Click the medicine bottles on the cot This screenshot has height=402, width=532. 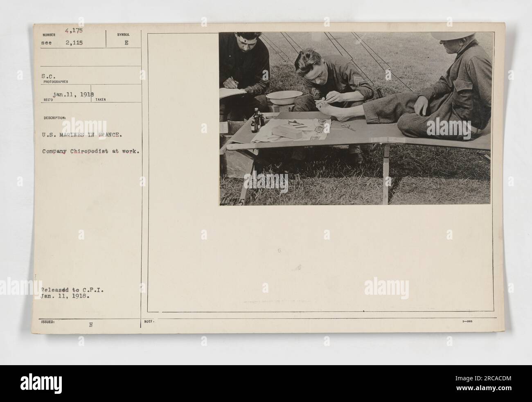coord(257,121)
